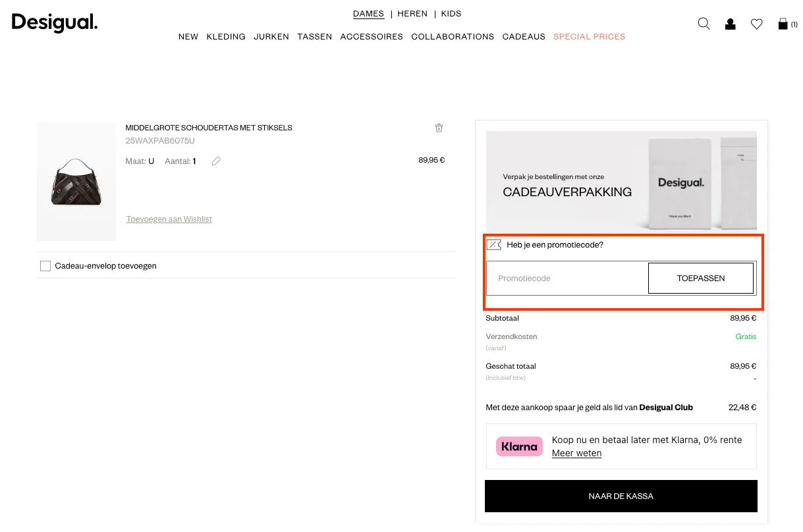Open the KLEDING menu

tap(226, 37)
